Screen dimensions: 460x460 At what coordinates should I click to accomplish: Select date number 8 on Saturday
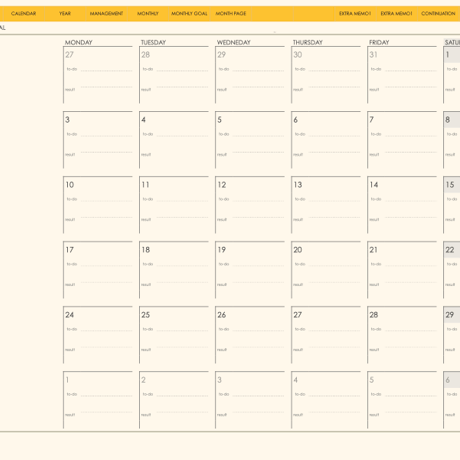coord(448,120)
